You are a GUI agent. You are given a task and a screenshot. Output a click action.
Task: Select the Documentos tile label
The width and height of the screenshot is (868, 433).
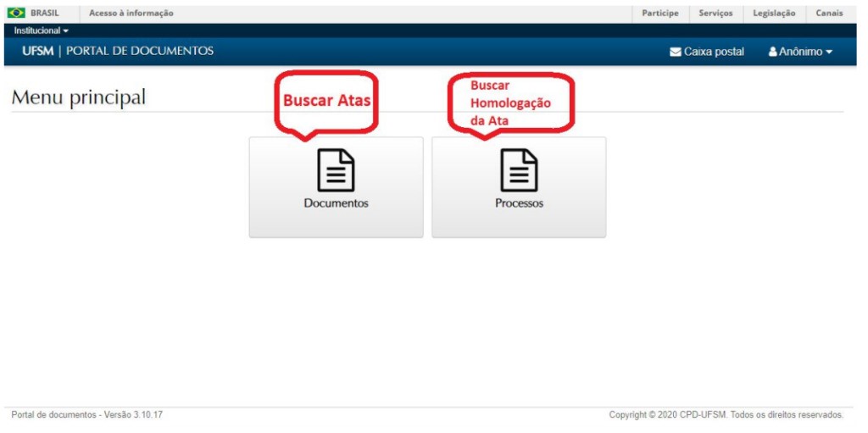click(x=336, y=203)
